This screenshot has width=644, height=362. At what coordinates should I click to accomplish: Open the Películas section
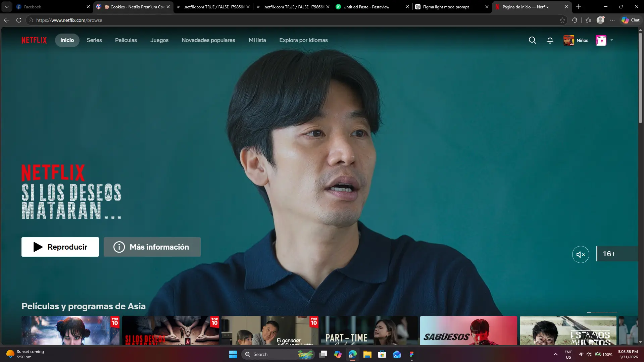pyautogui.click(x=126, y=40)
